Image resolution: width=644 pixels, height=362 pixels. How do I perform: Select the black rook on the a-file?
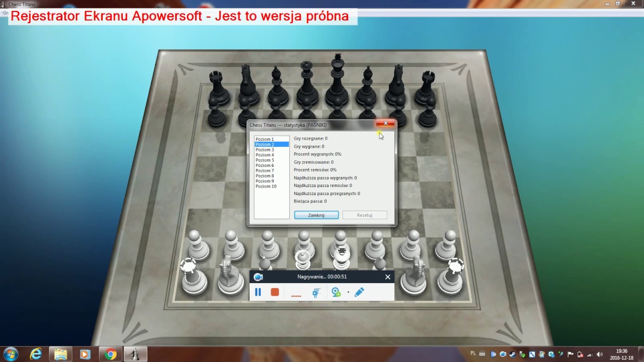[217, 88]
